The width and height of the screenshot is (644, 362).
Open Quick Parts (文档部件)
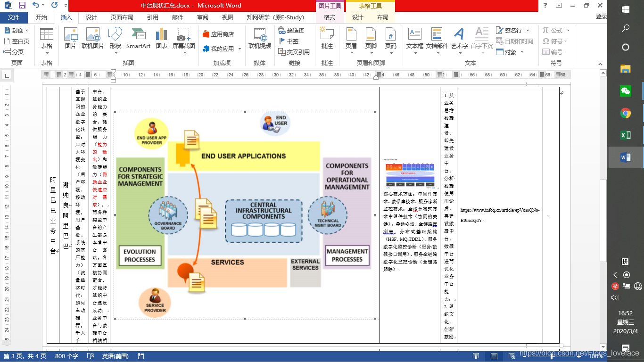(437, 41)
